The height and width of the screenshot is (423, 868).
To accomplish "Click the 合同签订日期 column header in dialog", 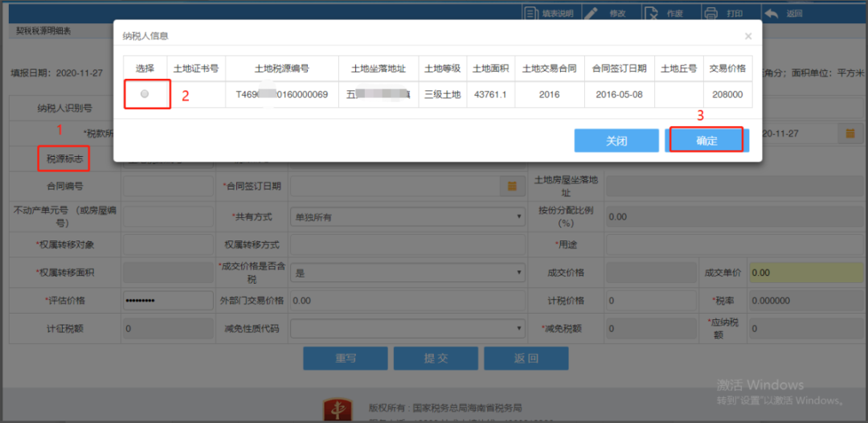I will point(619,68).
